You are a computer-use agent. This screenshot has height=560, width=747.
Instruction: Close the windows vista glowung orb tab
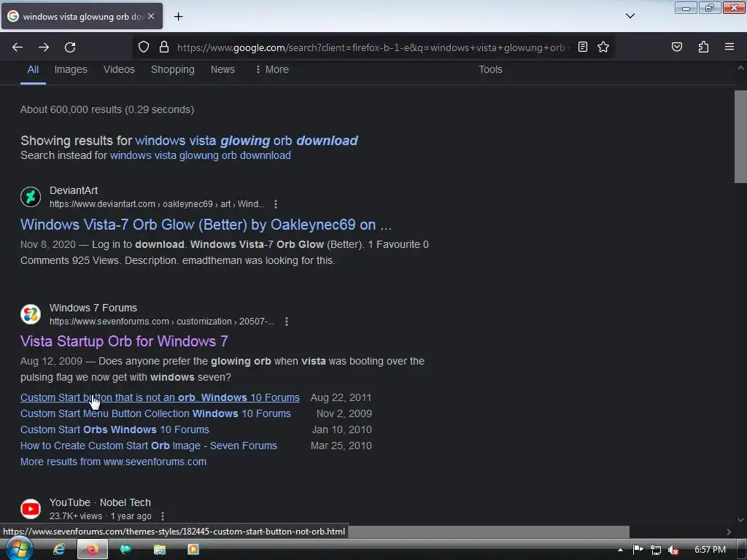click(151, 16)
